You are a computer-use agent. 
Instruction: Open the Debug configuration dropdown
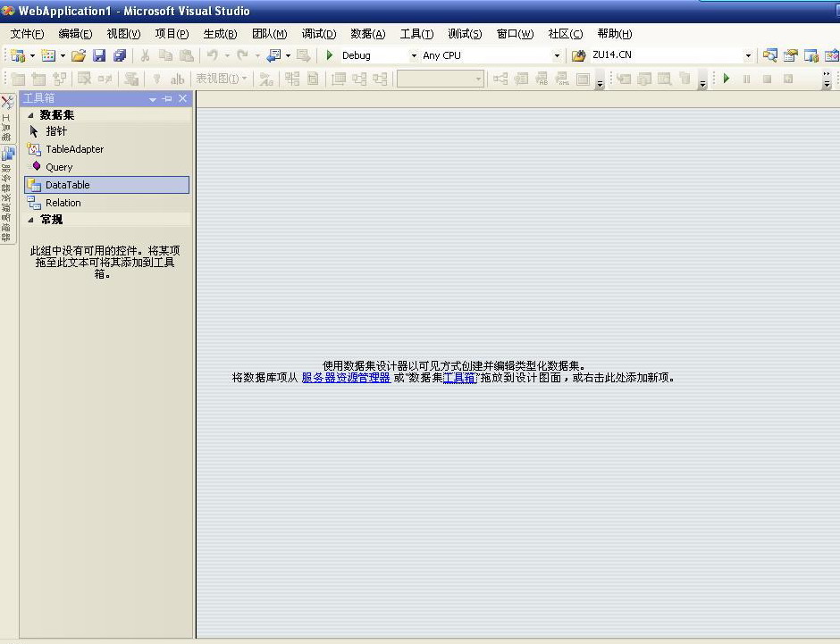point(414,55)
